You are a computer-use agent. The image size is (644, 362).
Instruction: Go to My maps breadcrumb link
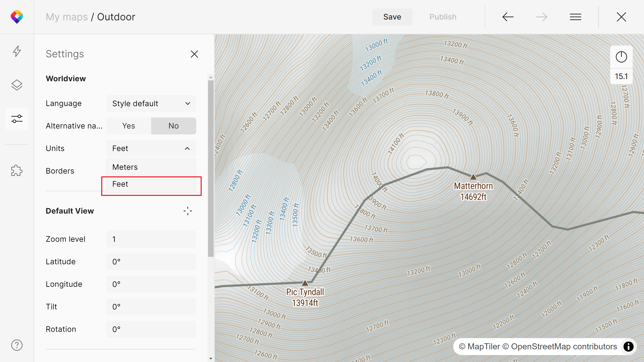[66, 17]
